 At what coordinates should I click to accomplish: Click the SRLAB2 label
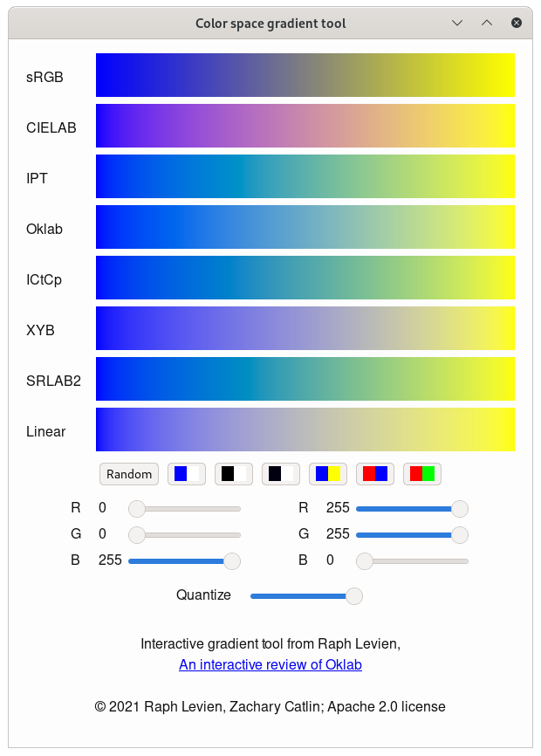pyautogui.click(x=53, y=381)
